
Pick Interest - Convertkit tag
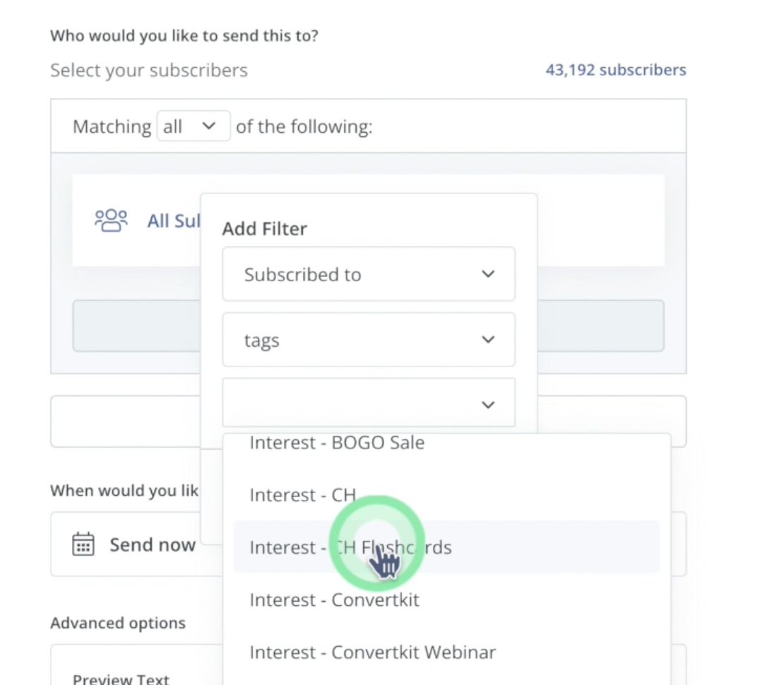click(x=334, y=600)
